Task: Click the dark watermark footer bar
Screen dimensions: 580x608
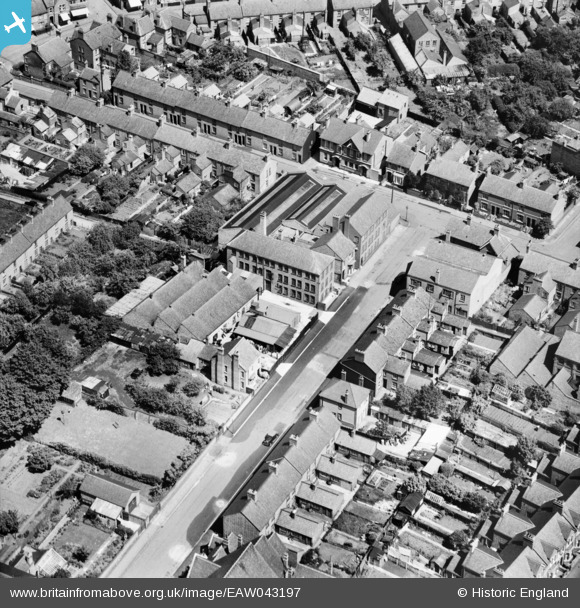Action: click(x=290, y=593)
